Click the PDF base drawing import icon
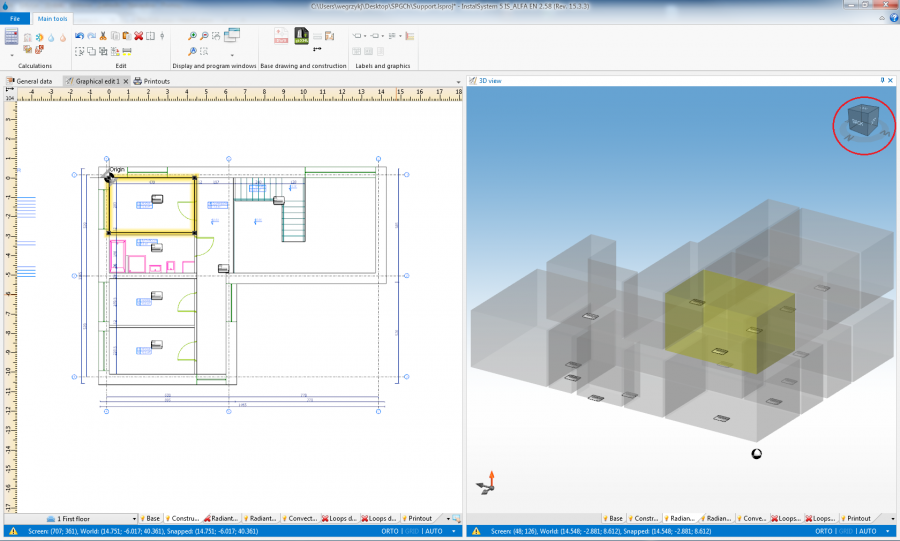 click(281, 37)
